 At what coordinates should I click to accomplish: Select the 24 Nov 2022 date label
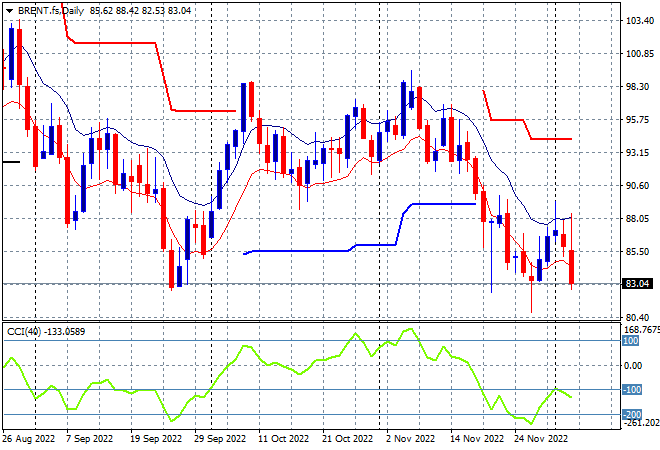pyautogui.click(x=541, y=439)
